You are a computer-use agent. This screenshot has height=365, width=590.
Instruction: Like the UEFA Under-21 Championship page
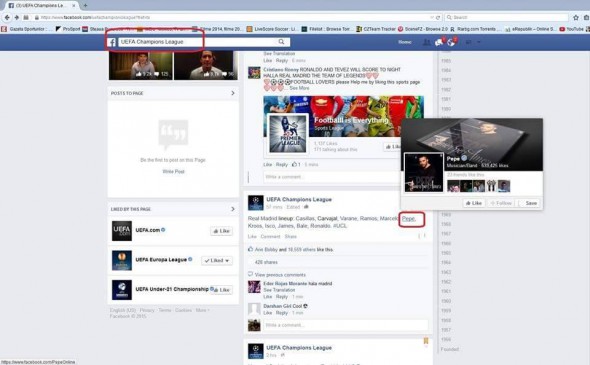223,290
